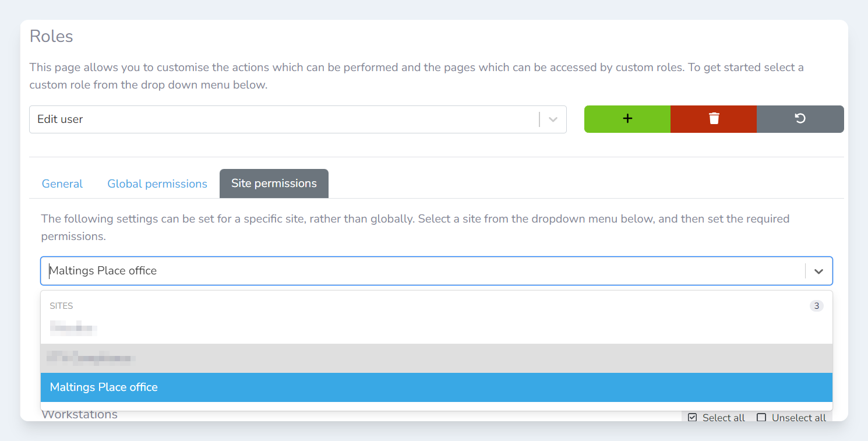The height and width of the screenshot is (441, 868).
Task: Click the green plus add role button
Action: [627, 119]
